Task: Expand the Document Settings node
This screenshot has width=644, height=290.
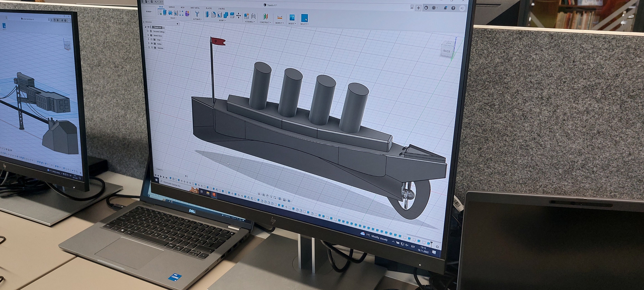Action: click(x=148, y=31)
